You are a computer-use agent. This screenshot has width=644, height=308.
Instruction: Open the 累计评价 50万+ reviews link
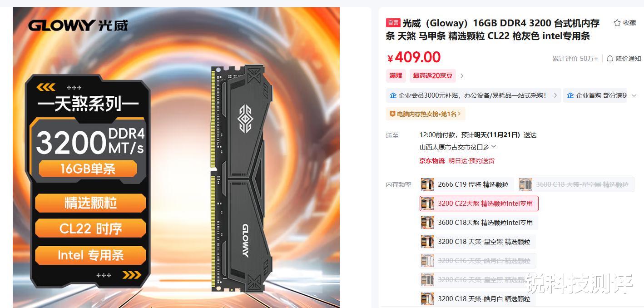(575, 59)
